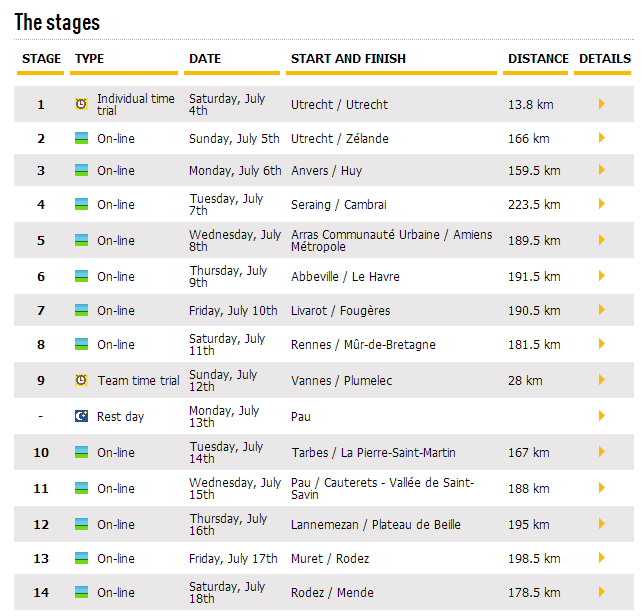Click the DISTANCE column header
Screen dimensions: 642x616
click(537, 59)
